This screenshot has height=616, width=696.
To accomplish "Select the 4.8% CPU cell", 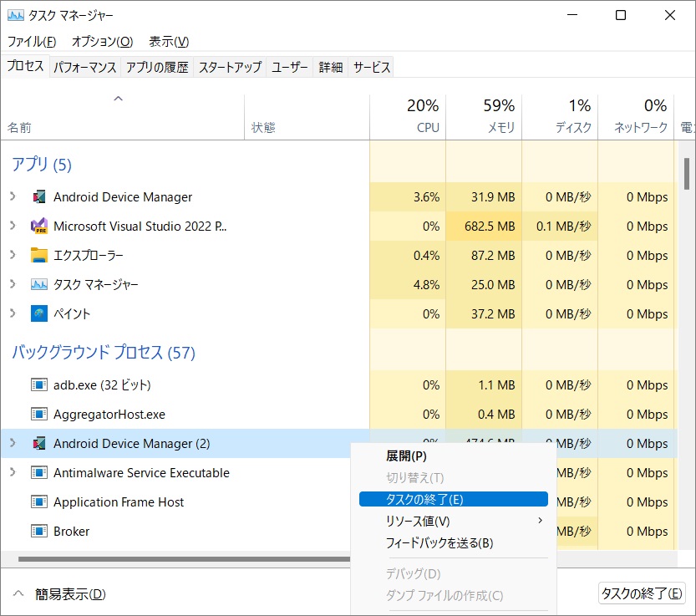I will click(x=408, y=284).
